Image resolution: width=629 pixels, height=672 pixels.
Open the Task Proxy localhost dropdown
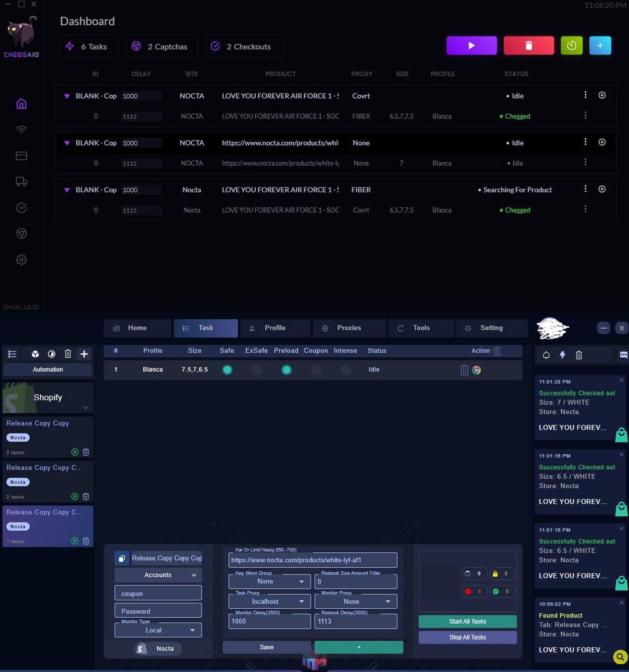(269, 601)
